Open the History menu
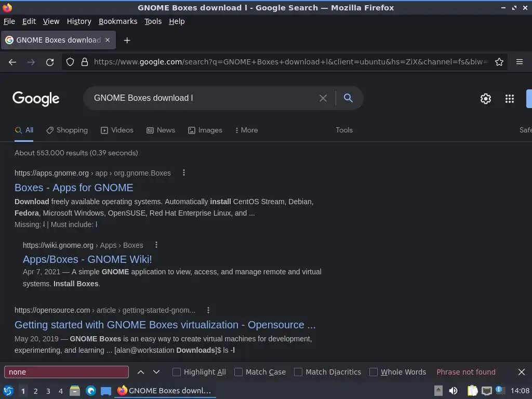The image size is (532, 399). click(79, 21)
